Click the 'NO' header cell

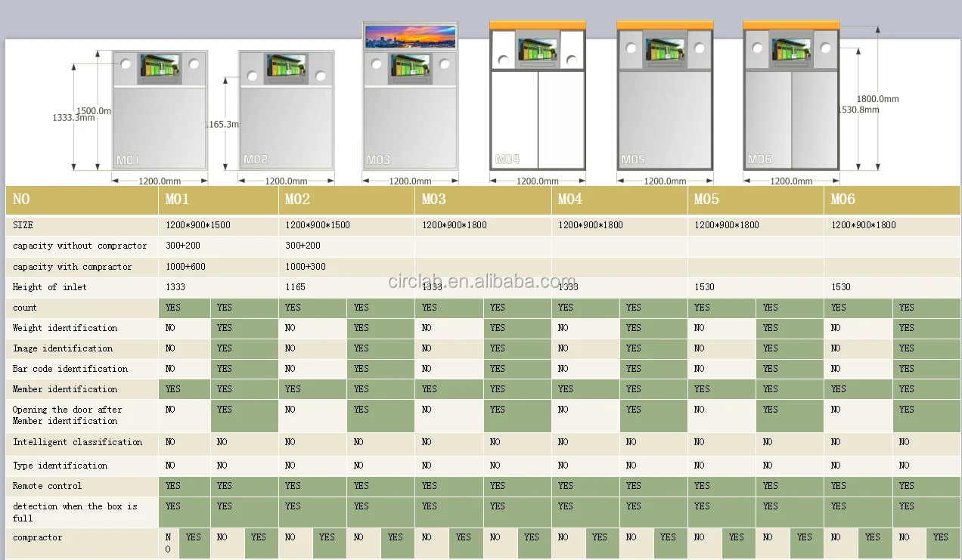coord(82,200)
